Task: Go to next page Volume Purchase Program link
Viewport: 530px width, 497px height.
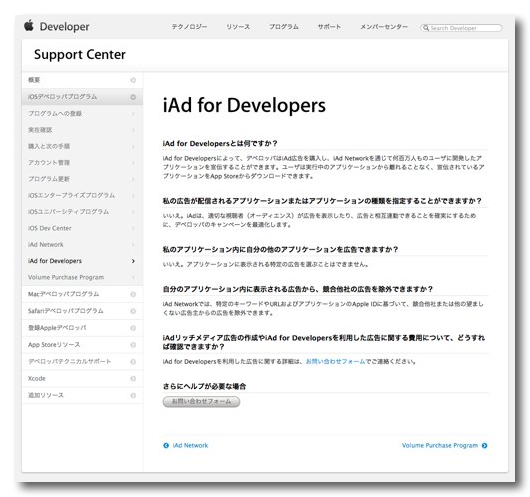Action: coord(440,445)
